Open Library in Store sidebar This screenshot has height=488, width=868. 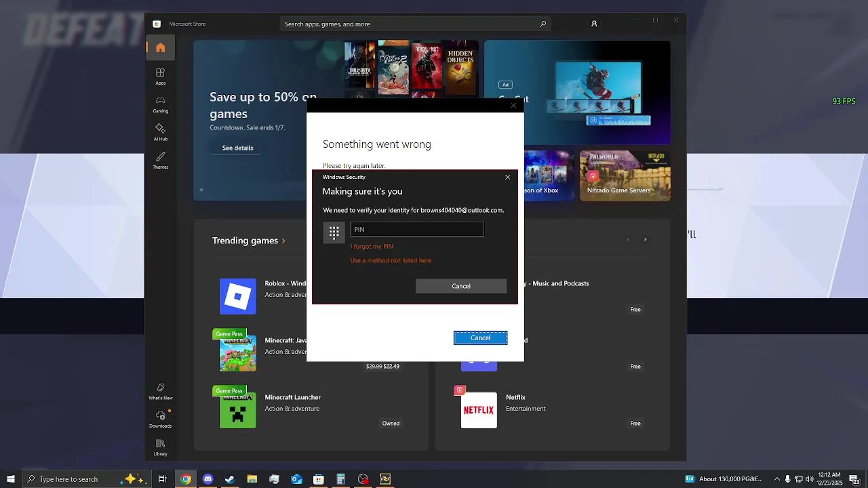(x=160, y=447)
